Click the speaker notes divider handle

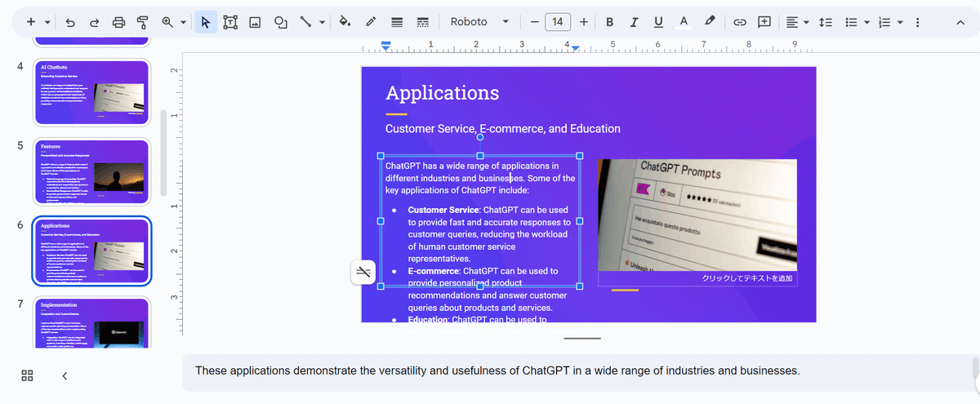(x=581, y=338)
